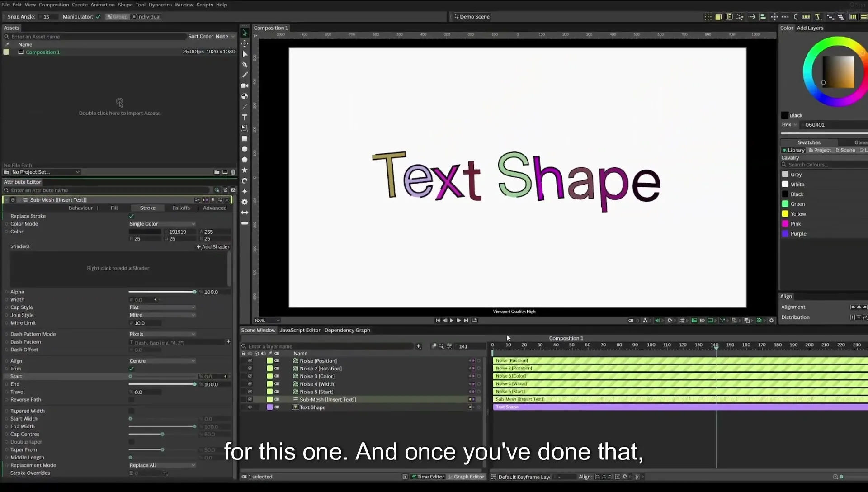Open the Align Centre dropdown
The image size is (868, 492).
[x=162, y=361]
